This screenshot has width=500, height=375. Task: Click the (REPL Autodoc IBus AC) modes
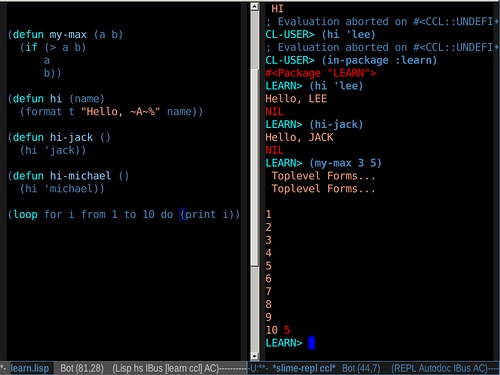tap(440, 368)
